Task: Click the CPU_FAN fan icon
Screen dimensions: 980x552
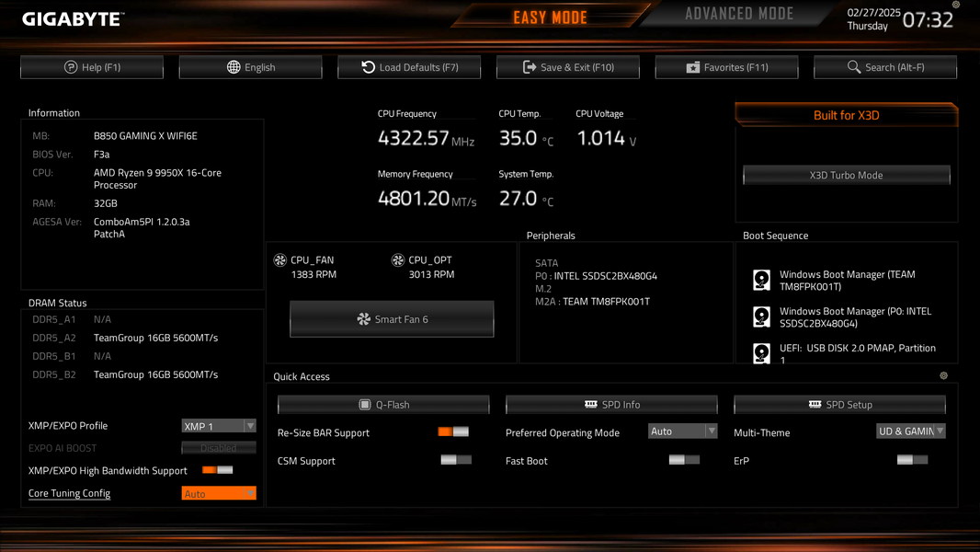Action: [x=280, y=260]
